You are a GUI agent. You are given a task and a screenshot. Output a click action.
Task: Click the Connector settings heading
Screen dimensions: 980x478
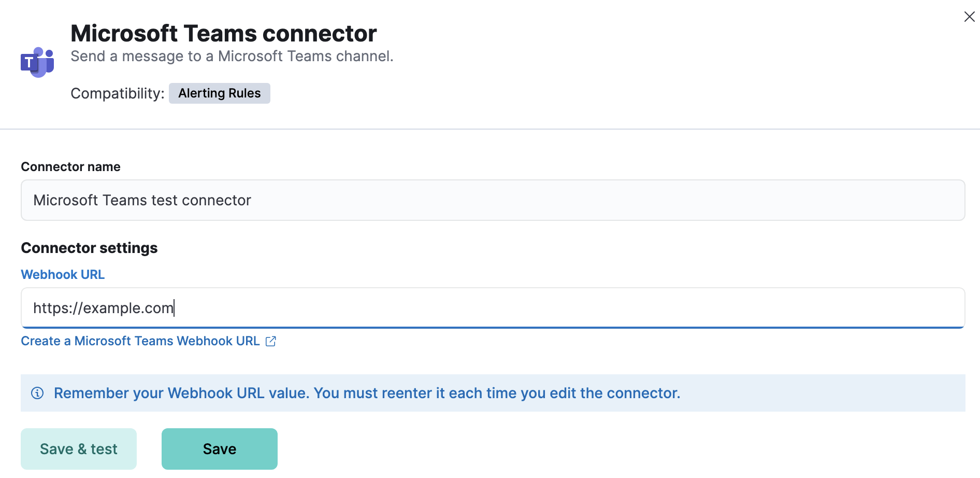click(89, 248)
